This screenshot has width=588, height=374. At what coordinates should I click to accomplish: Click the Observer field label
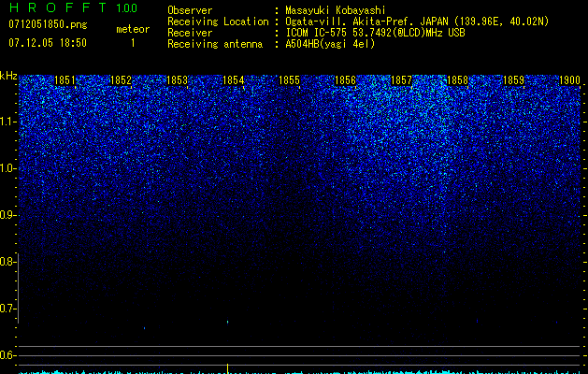[x=190, y=10]
